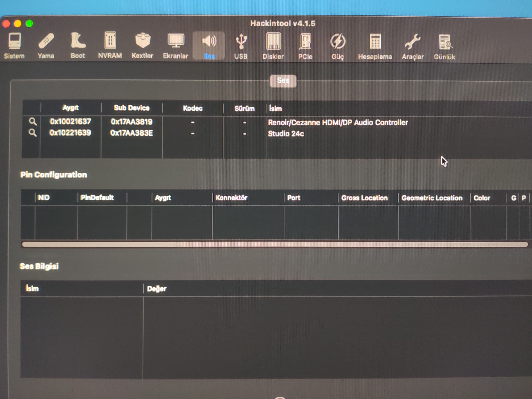Select the Renoir/Cezanne HDMI/DP Audio Controller row
The image size is (532, 399).
click(338, 122)
